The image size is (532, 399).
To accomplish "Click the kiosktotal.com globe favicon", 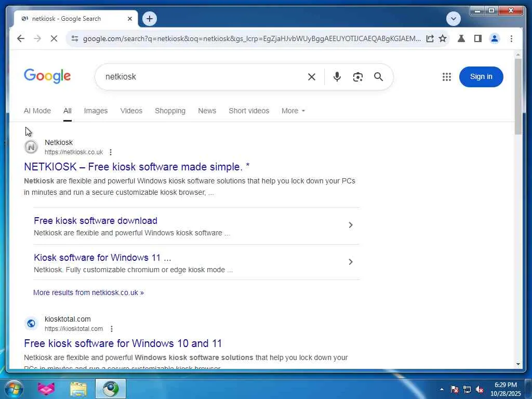I will coord(31,323).
